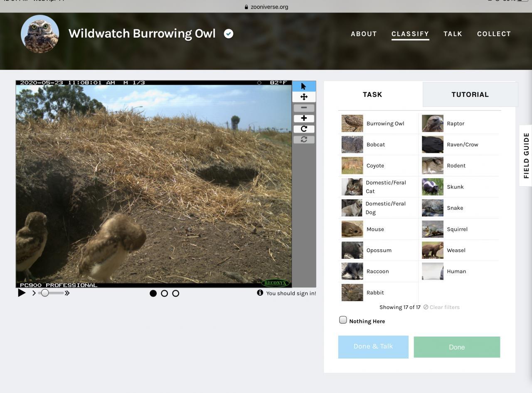Choose Skunk species

point(459,187)
